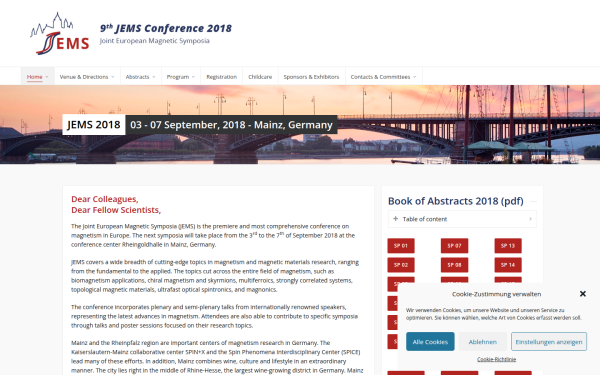Click the plus icon beside Table of content
Image resolution: width=600 pixels, height=375 pixels.
395,219
